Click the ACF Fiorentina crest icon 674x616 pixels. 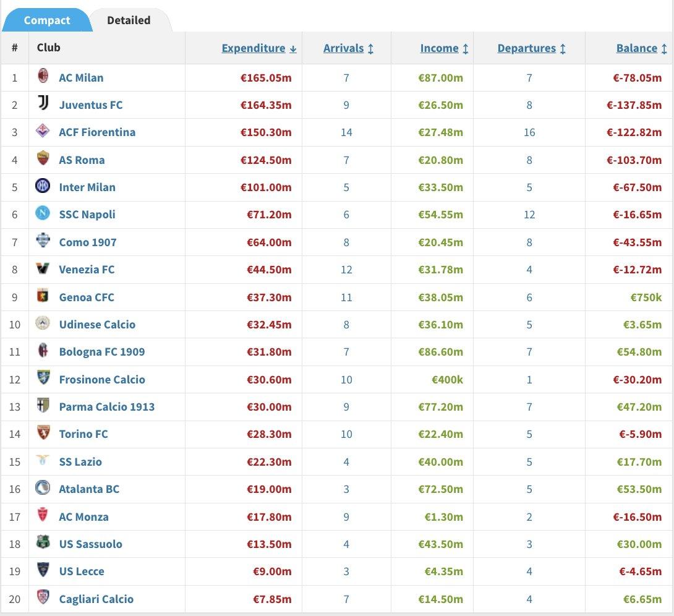pos(43,130)
